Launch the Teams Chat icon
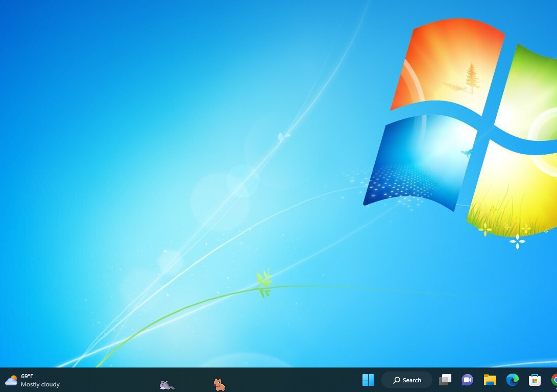 tap(467, 380)
